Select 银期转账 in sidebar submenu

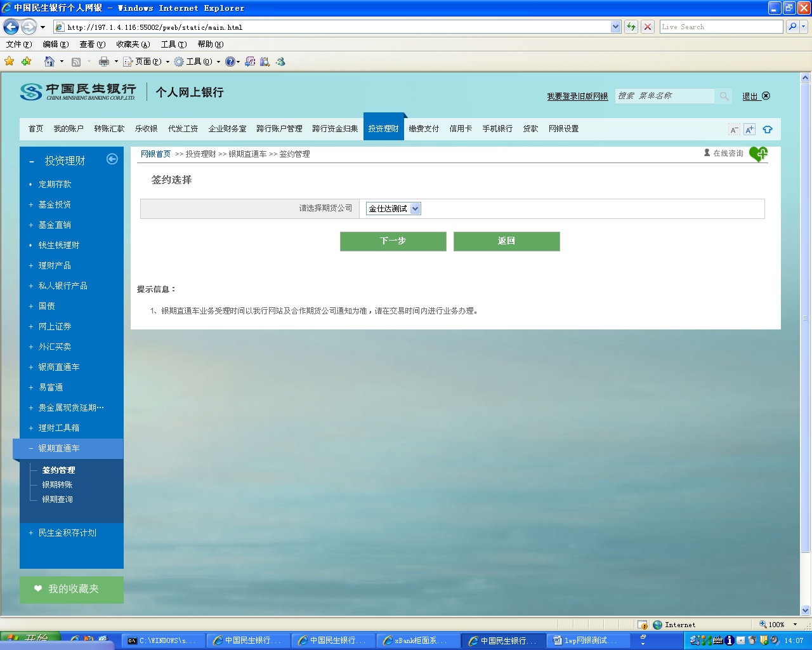(57, 485)
